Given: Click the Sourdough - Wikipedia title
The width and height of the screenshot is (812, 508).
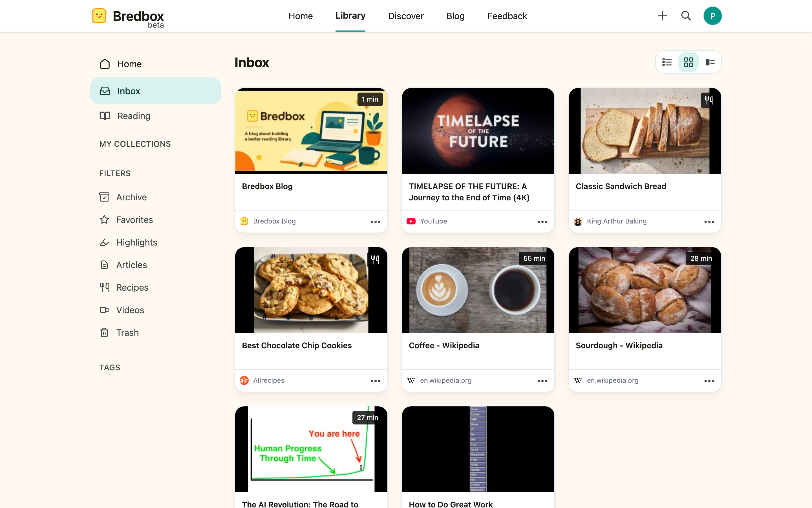Looking at the screenshot, I should 619,345.
